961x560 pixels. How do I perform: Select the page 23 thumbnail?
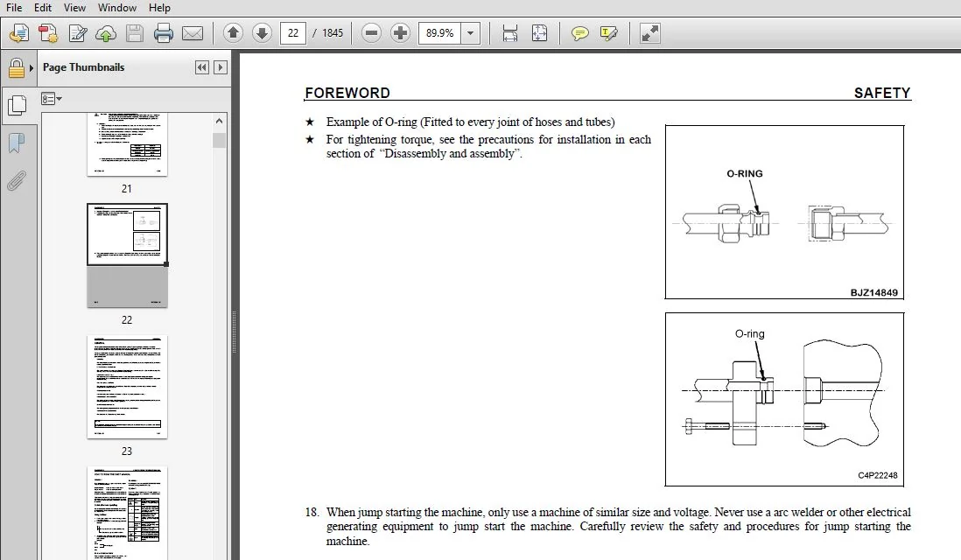[127, 387]
